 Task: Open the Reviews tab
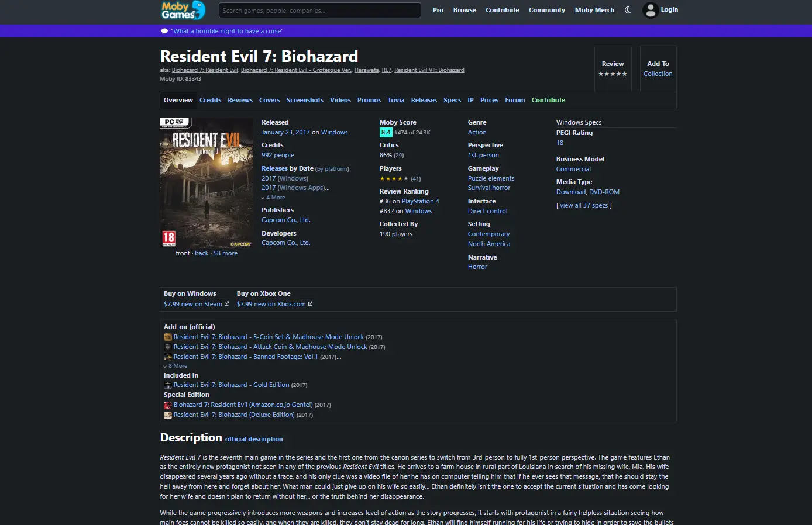point(240,100)
